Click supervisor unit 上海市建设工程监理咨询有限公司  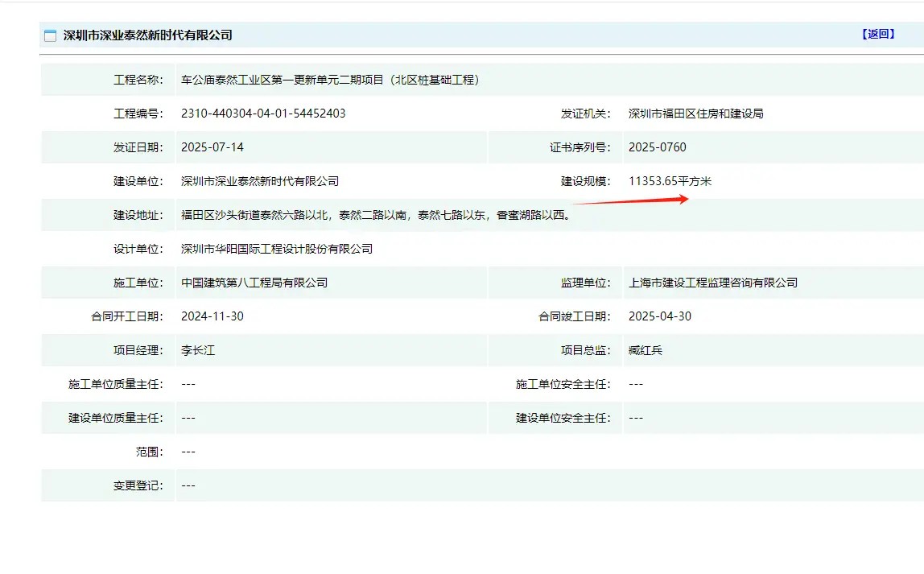pos(713,283)
